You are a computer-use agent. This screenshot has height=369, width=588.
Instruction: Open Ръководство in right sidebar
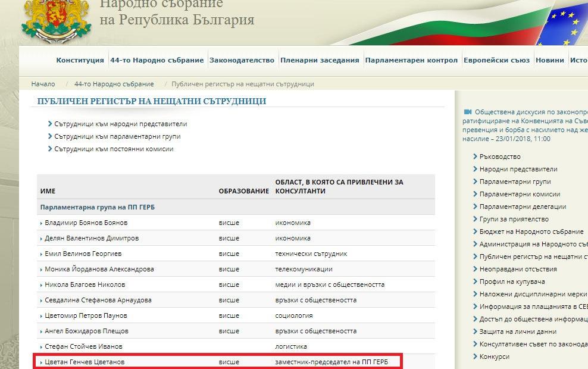pyautogui.click(x=500, y=157)
